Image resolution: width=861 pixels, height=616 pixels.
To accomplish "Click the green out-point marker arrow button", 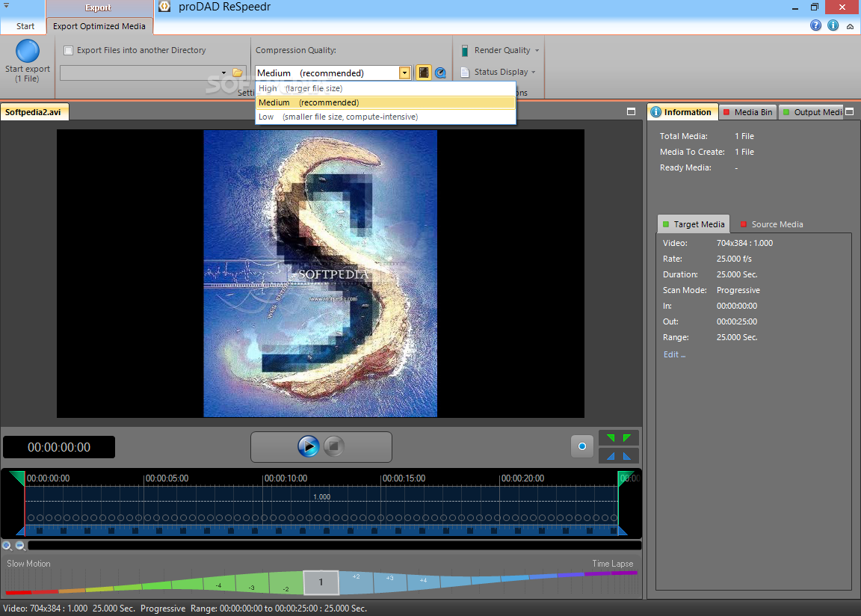I will (x=626, y=437).
